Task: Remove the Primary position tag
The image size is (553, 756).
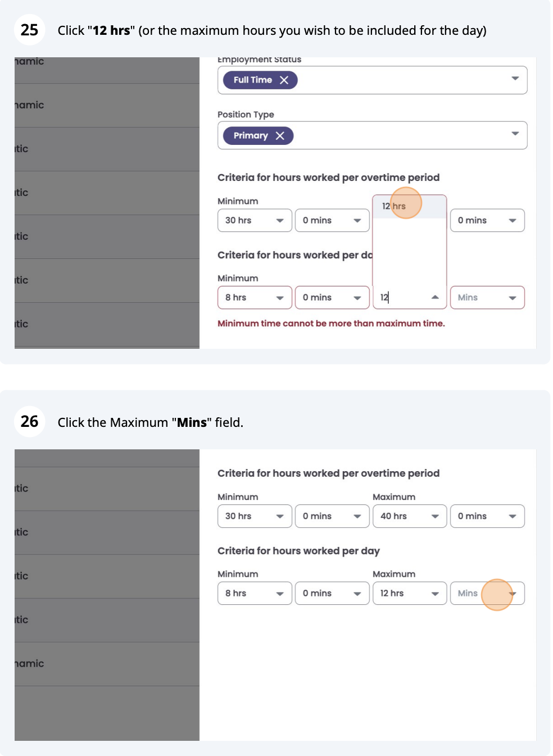Action: pyautogui.click(x=280, y=136)
